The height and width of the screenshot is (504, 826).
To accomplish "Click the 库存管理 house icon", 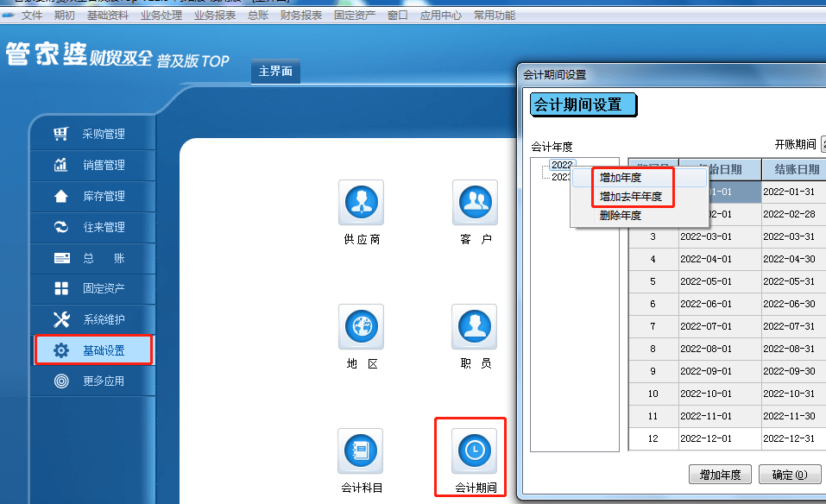I will pyautogui.click(x=60, y=196).
